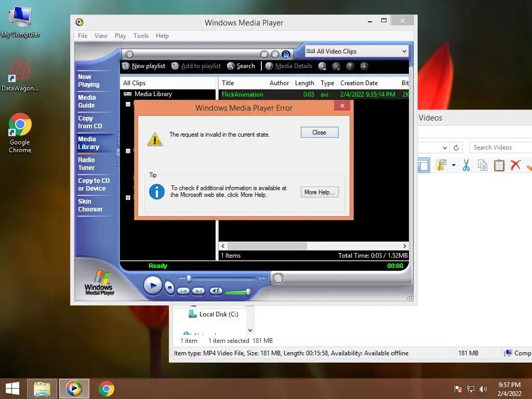The width and height of the screenshot is (532, 399).
Task: Sort by Title column header
Action: pos(242,83)
